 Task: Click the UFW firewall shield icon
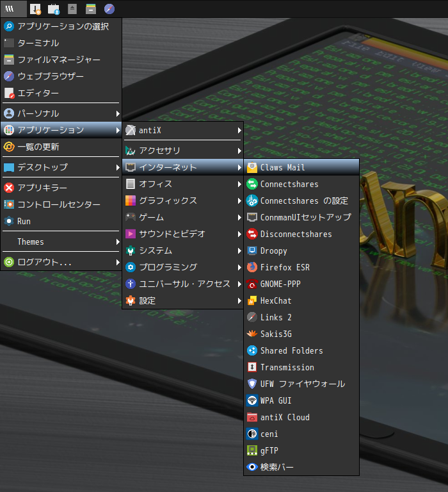(252, 384)
